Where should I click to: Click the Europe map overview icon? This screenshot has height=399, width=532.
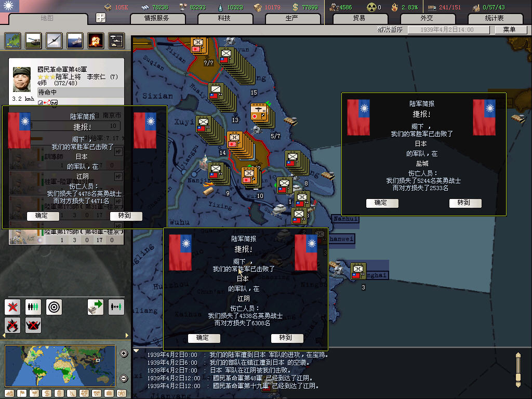coord(12,41)
